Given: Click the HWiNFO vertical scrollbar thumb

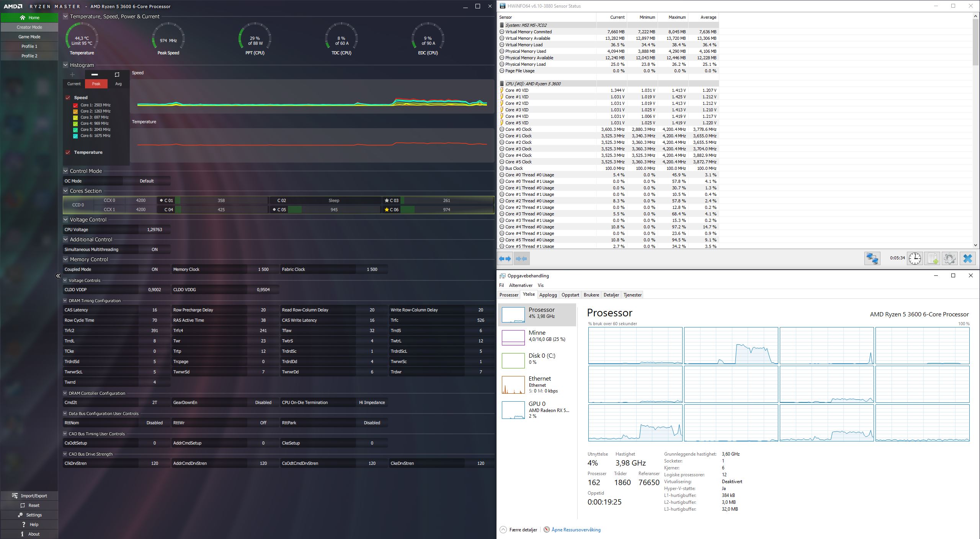Looking at the screenshot, I should (975, 42).
